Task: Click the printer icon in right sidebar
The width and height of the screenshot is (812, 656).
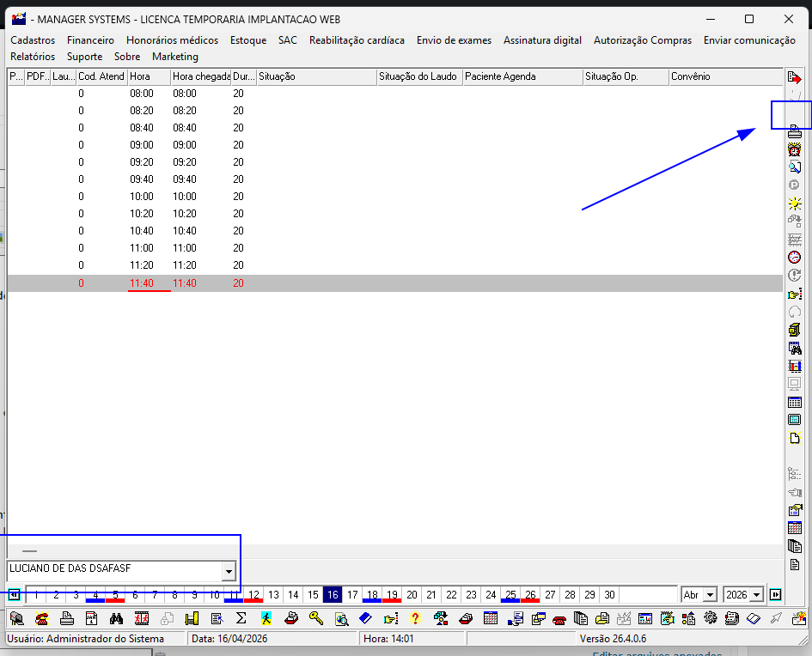Action: pyautogui.click(x=795, y=131)
